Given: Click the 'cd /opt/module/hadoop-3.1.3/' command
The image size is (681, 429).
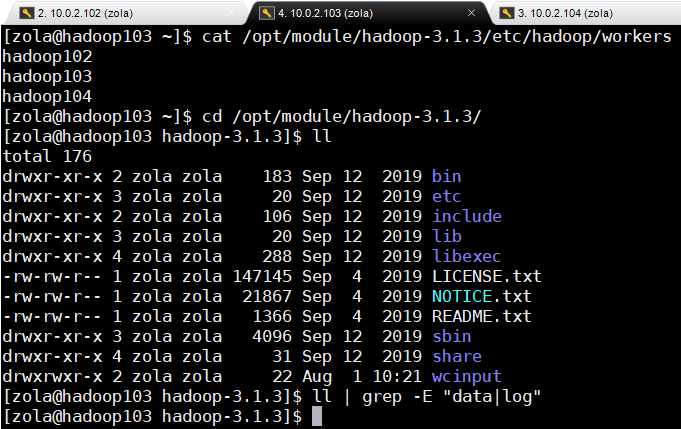Looking at the screenshot, I should pos(342,116).
